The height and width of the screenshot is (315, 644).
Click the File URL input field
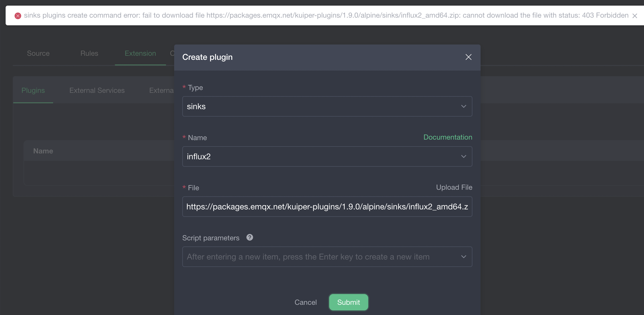pos(327,206)
